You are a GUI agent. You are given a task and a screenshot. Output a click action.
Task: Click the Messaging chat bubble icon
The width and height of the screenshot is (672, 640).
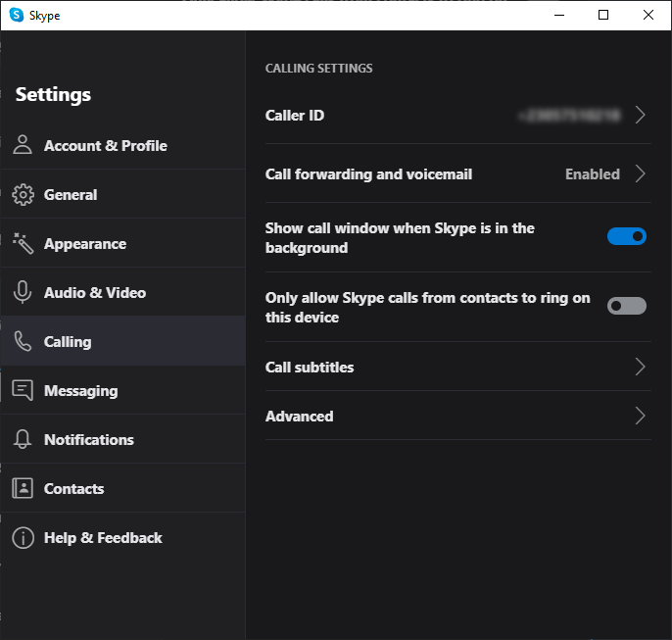[x=23, y=390]
